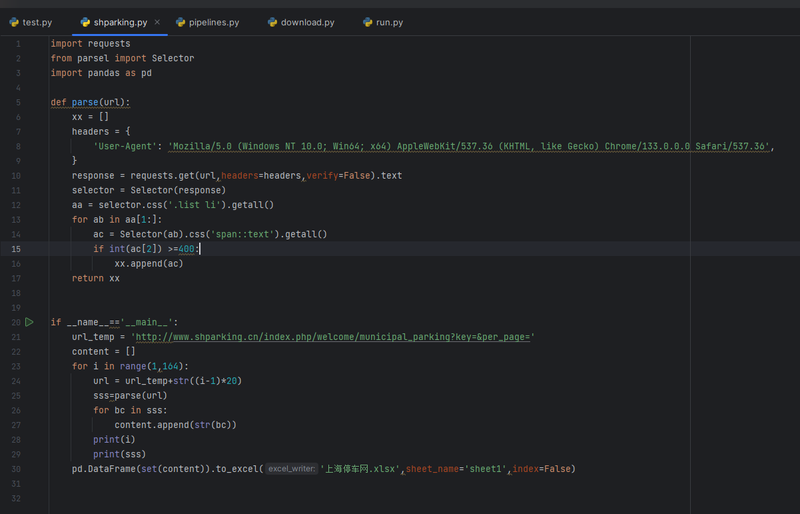Click the '上海停车网.xlsx' filename string
This screenshot has height=514, width=800.
[x=360, y=469]
